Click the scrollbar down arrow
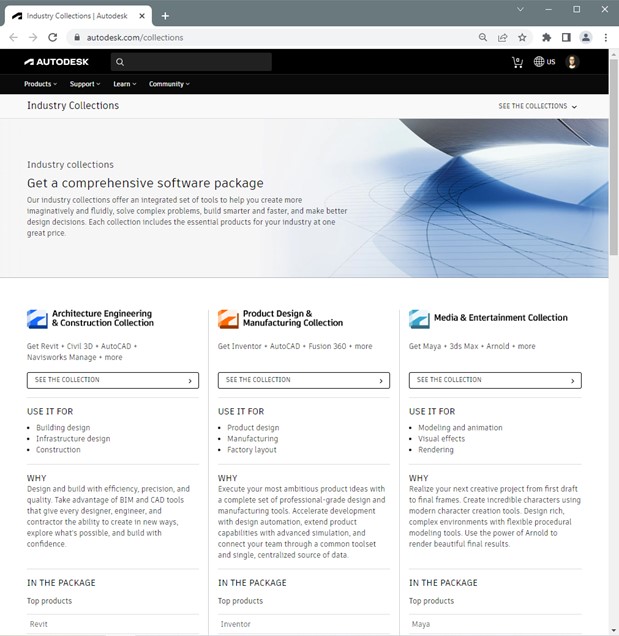The height and width of the screenshot is (636, 619). [614, 631]
